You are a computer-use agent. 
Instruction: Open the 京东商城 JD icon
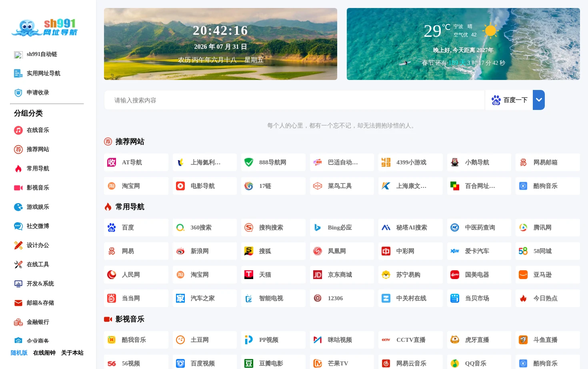[x=318, y=275]
